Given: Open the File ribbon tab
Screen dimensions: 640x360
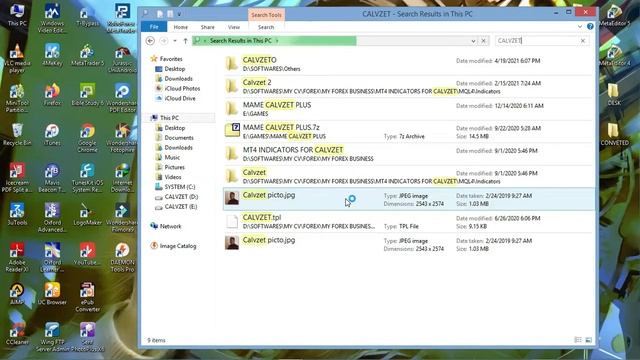Looking at the screenshot, I should coord(154,27).
